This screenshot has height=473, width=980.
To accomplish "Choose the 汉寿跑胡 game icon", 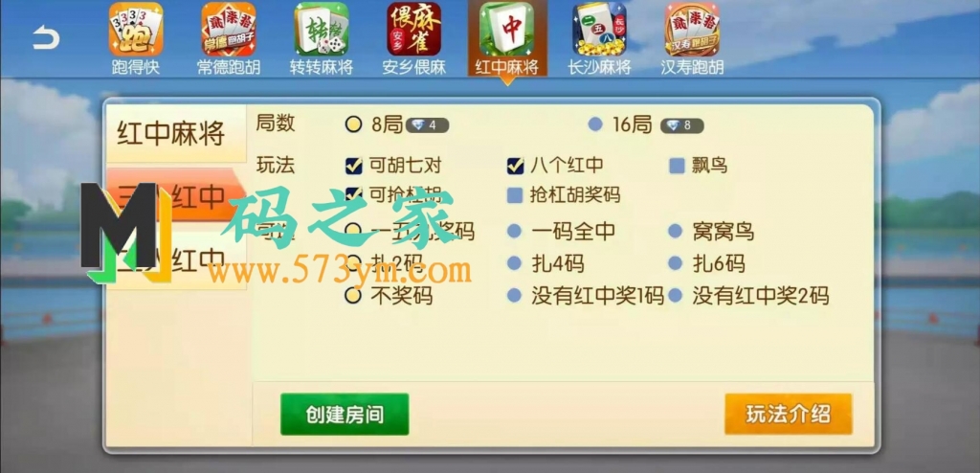I will coord(692,29).
